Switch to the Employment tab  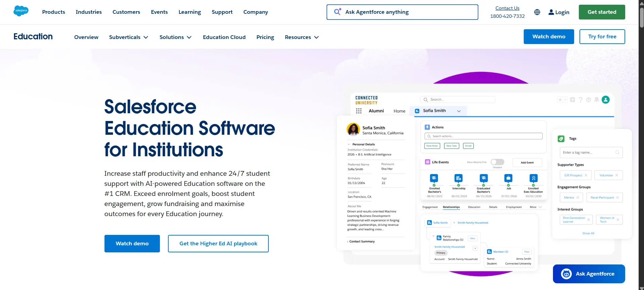pos(514,207)
